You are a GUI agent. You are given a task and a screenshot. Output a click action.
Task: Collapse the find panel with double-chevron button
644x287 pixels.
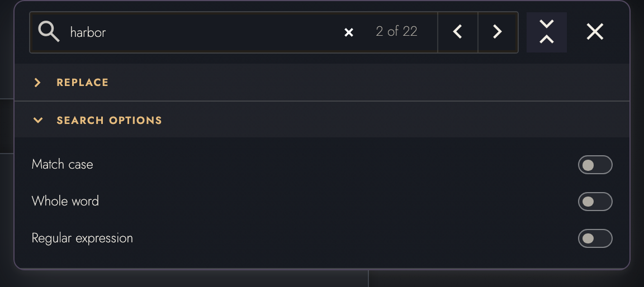point(547,32)
